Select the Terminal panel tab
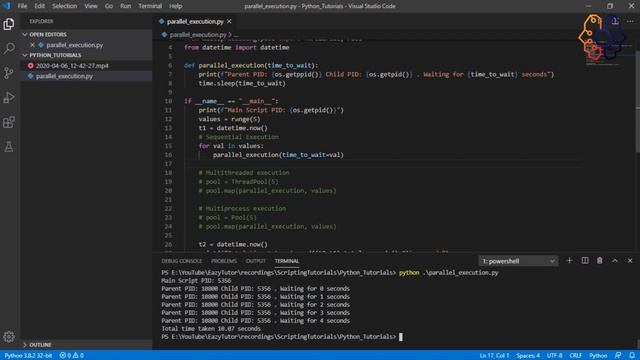640x360 pixels. point(287,261)
